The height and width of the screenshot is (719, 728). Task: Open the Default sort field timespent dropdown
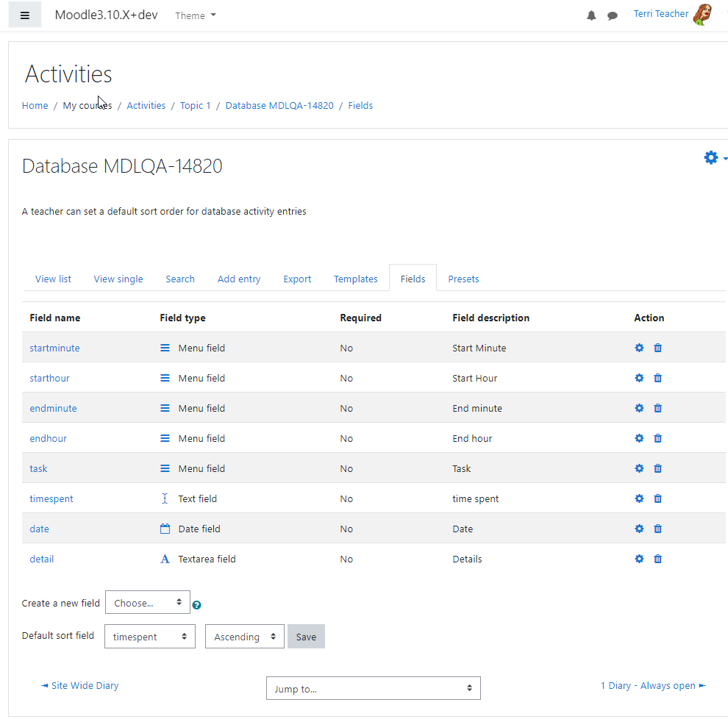coord(150,637)
